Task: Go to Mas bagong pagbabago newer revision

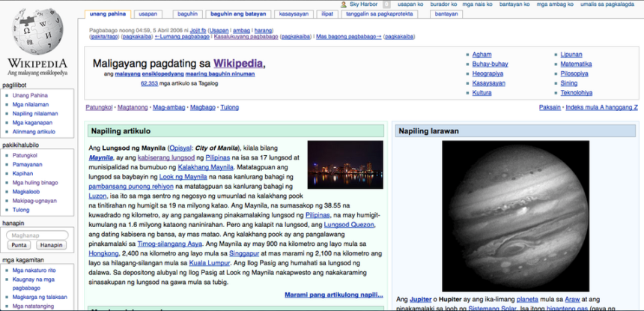Action: [x=349, y=37]
